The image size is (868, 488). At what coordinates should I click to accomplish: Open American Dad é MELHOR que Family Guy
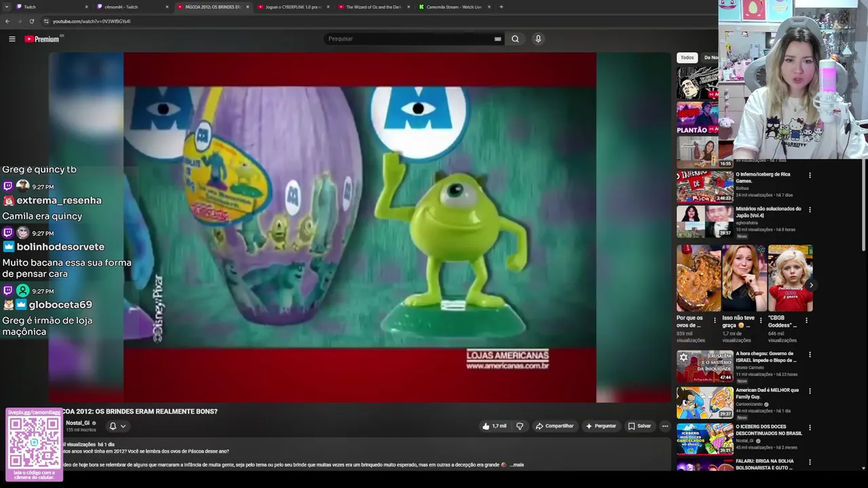767,393
